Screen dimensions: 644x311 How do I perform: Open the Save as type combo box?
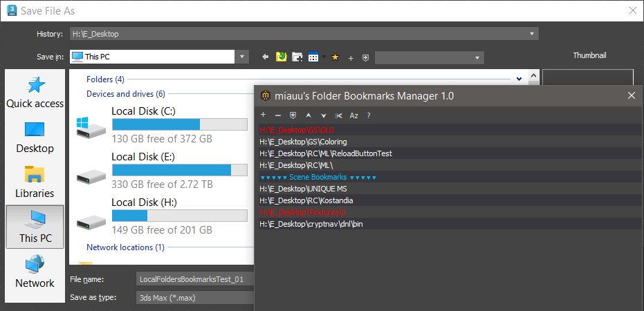(x=194, y=298)
